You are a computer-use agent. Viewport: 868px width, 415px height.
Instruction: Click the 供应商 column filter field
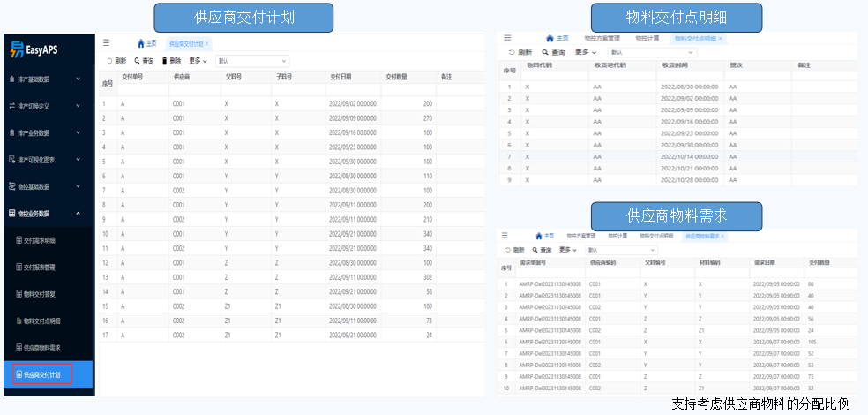click(x=194, y=90)
